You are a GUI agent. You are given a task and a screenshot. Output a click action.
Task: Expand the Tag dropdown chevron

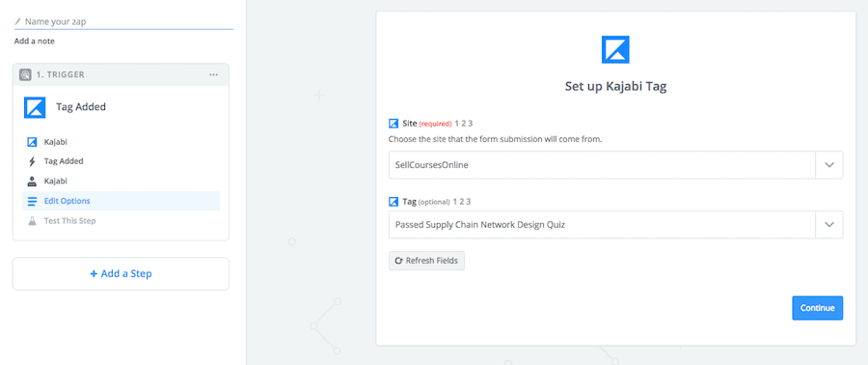pyautogui.click(x=829, y=224)
